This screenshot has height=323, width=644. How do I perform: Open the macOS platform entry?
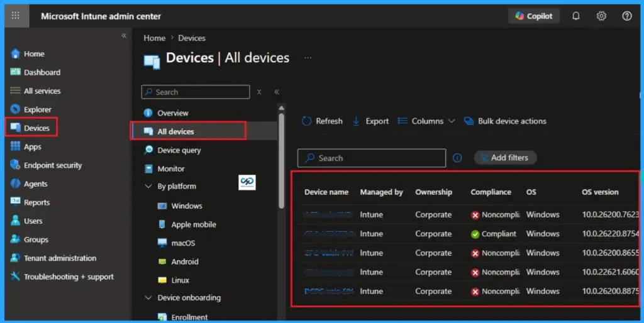point(176,243)
